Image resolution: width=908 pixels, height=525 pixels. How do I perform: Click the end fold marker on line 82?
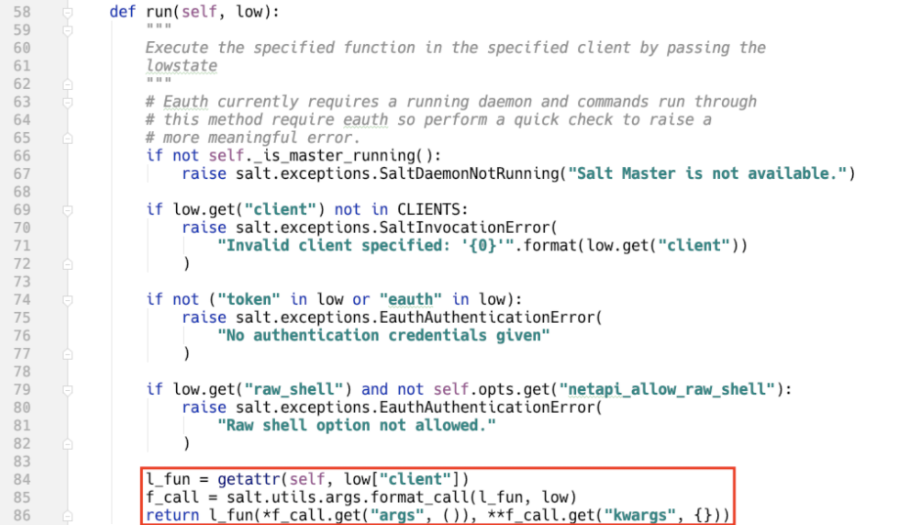point(67,443)
